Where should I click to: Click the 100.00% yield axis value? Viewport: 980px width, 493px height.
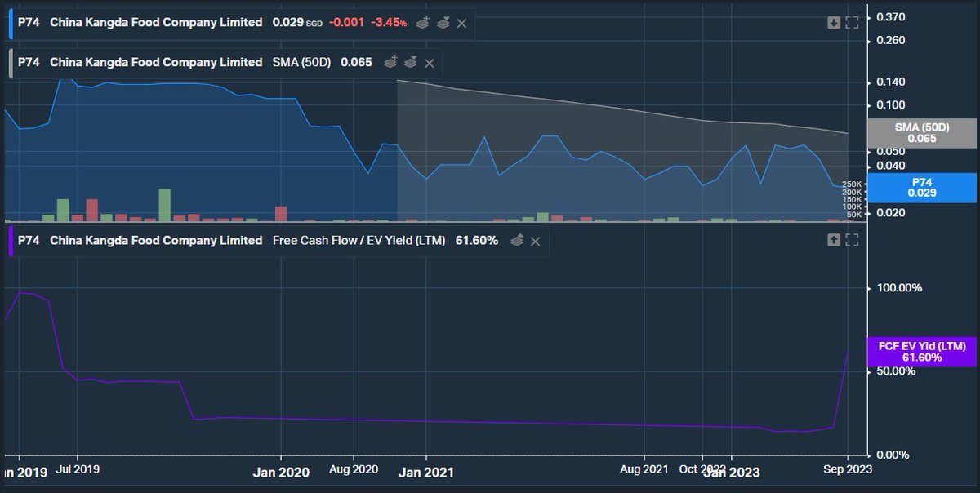pos(898,288)
